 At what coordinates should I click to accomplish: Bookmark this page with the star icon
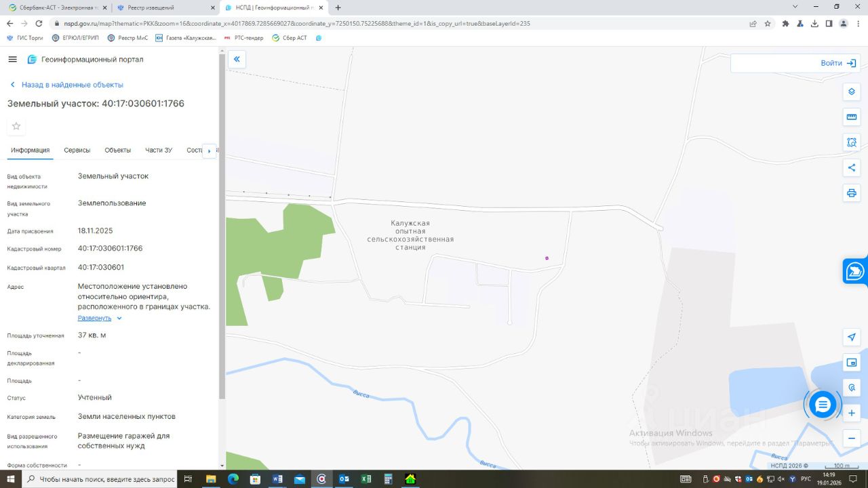click(x=768, y=23)
